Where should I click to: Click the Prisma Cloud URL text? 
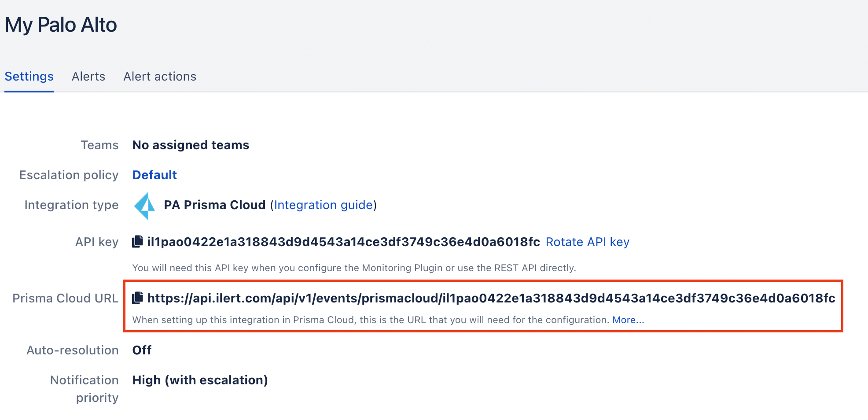tap(491, 298)
